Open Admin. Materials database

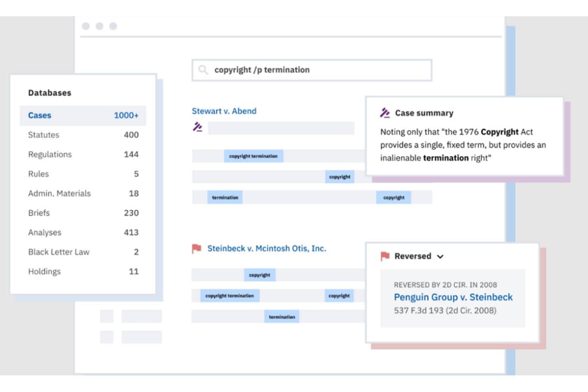[83, 193]
